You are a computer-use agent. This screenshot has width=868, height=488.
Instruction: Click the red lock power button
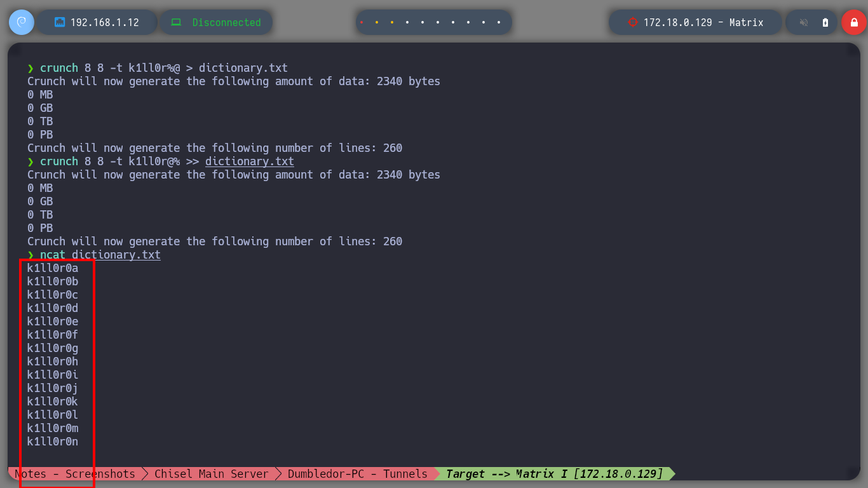click(x=853, y=22)
